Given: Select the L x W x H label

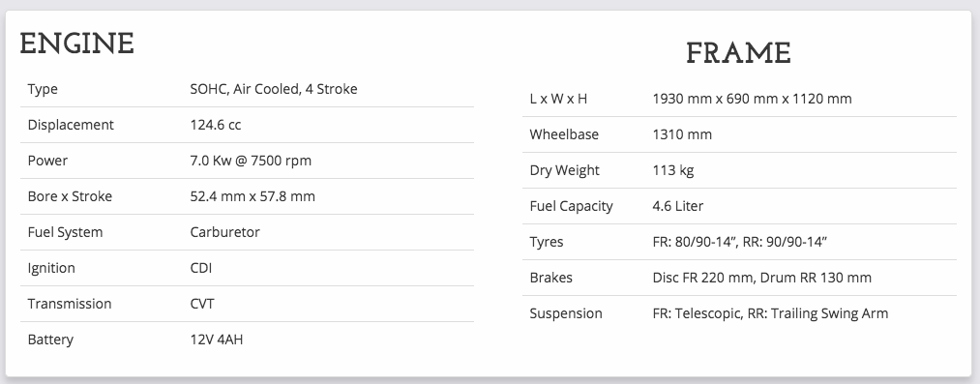Looking at the screenshot, I should tap(558, 99).
